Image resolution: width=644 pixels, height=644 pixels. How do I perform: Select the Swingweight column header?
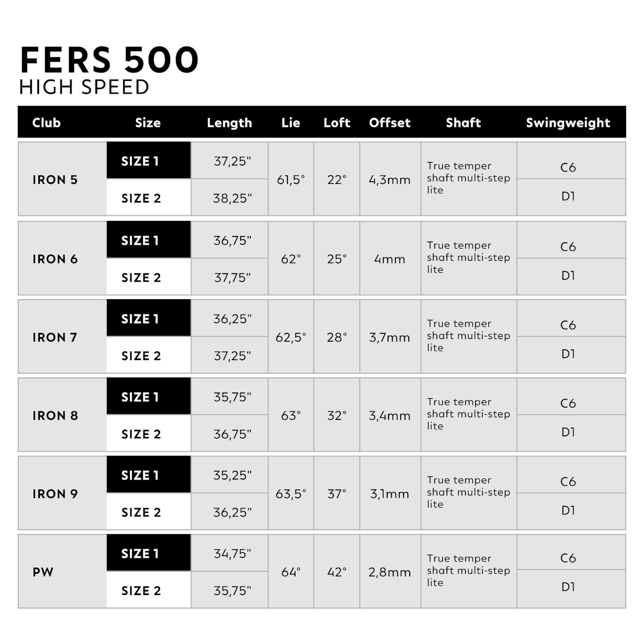(568, 123)
